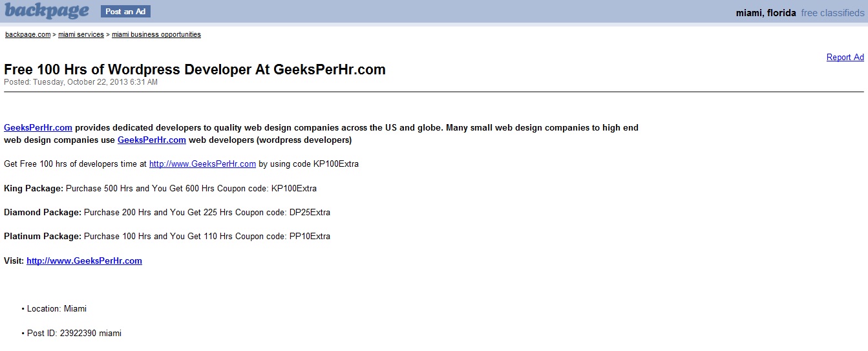Go to miami services breadcrumb
868x351 pixels.
[x=81, y=35]
